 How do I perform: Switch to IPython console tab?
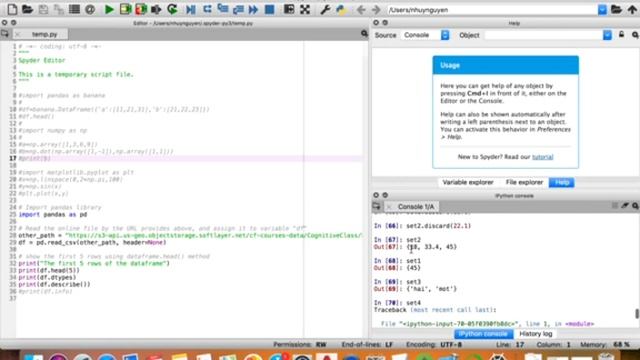(483, 334)
